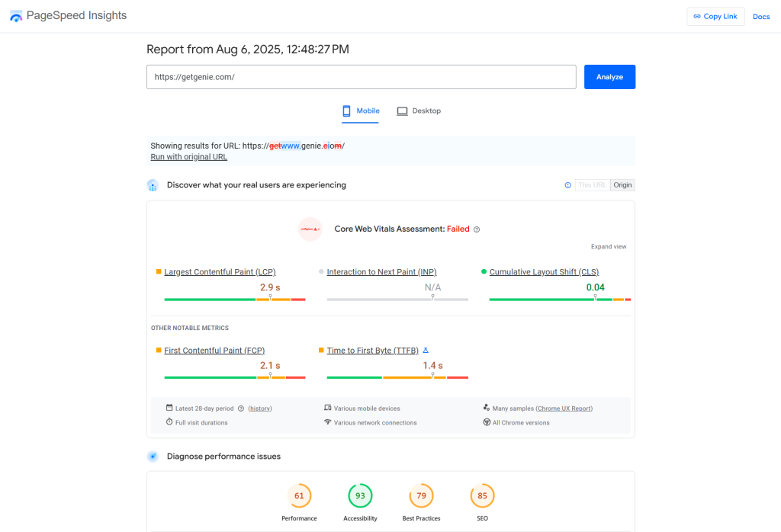Open the Docs link
781x532 pixels.
pos(760,17)
